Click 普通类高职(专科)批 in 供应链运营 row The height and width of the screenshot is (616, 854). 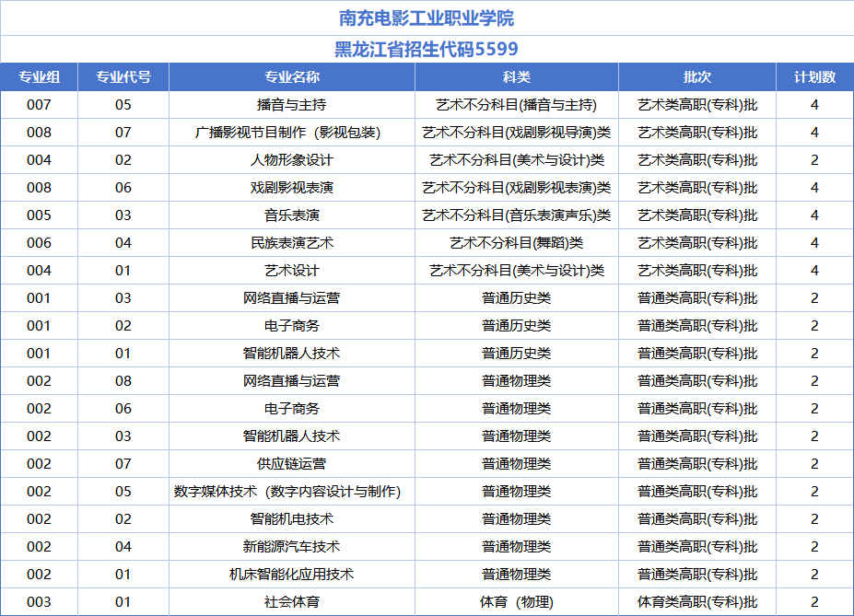click(x=697, y=464)
